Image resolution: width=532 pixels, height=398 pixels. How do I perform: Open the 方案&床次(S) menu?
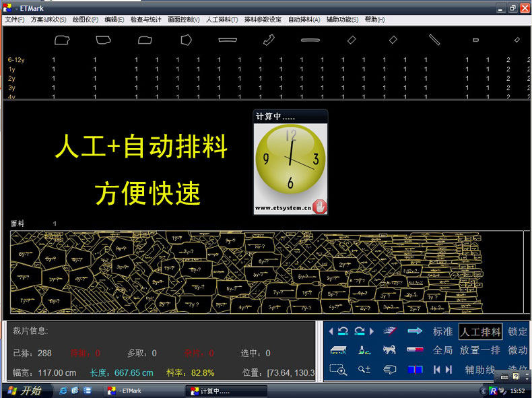click(x=48, y=20)
